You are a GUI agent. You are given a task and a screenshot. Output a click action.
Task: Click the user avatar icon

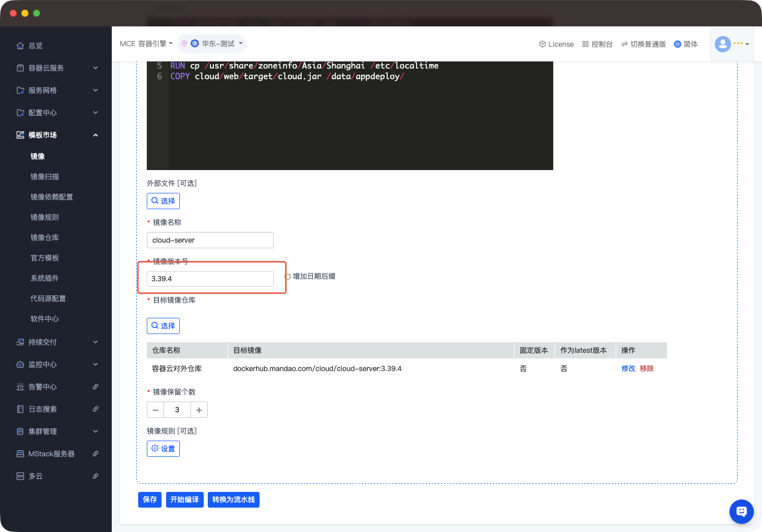(722, 44)
